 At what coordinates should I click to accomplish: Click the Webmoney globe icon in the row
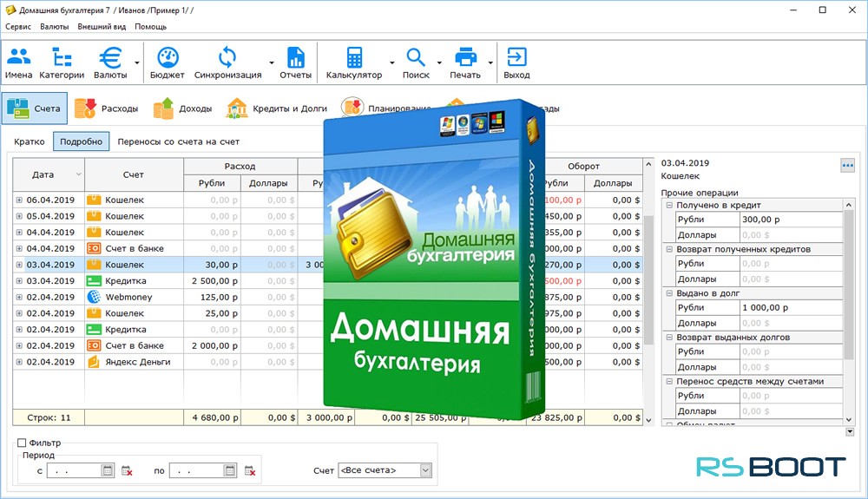click(x=94, y=297)
